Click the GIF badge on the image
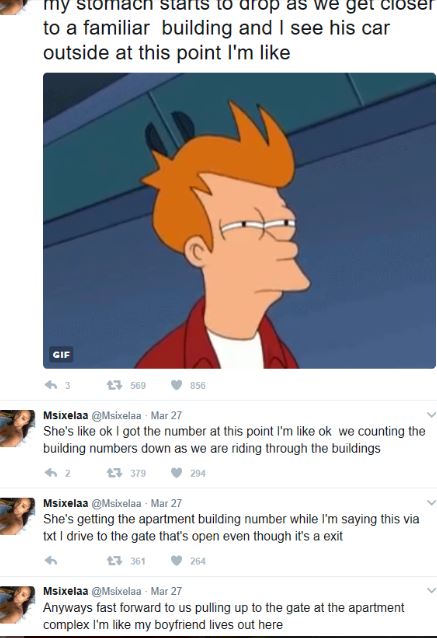This screenshot has height=638, width=437. 61,354
